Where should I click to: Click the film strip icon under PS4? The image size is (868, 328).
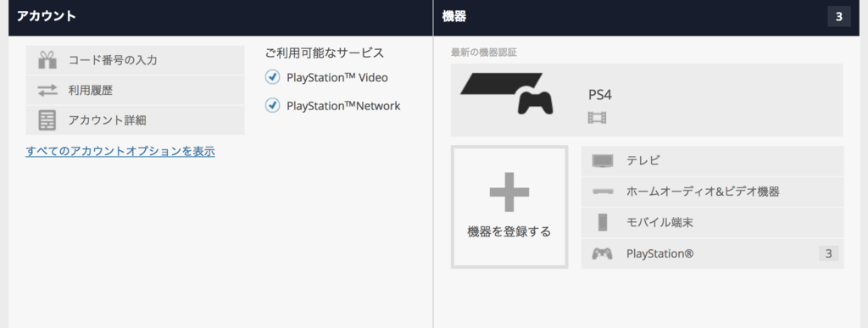[598, 117]
